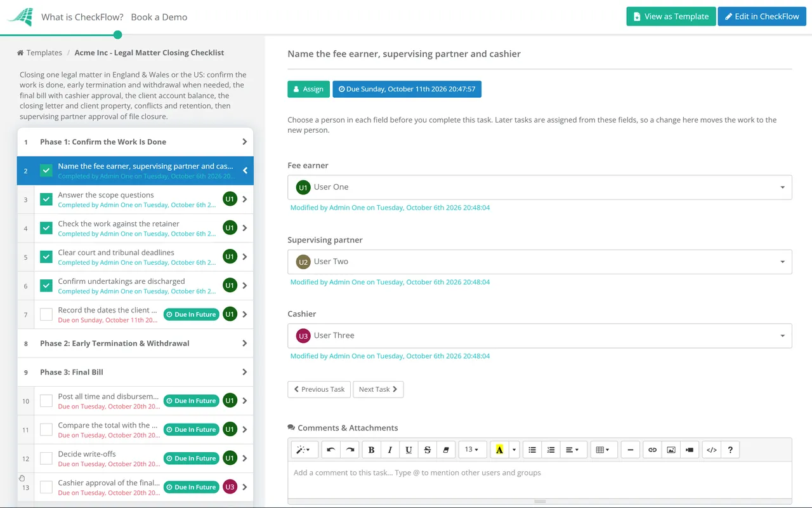Image resolution: width=812 pixels, height=508 pixels.
Task: Switch editor to code view
Action: click(712, 450)
